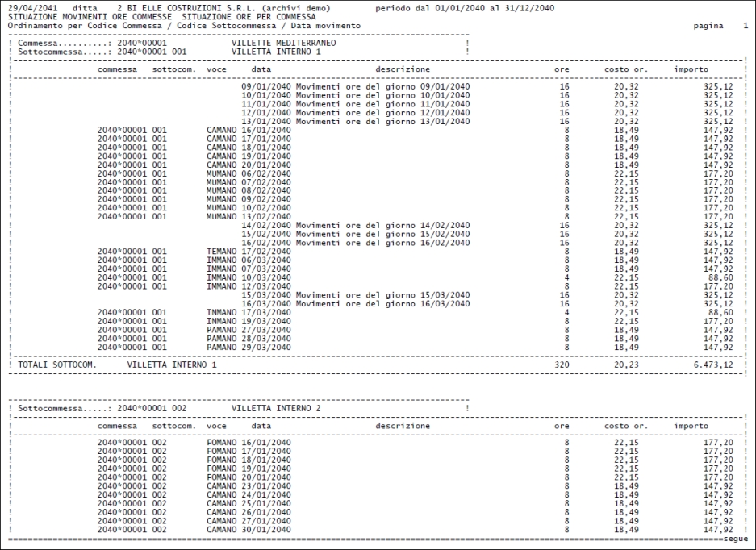Click the 'PAMANO 27/03/2040' row entry
This screenshot has width=756, height=550.
coord(249,330)
